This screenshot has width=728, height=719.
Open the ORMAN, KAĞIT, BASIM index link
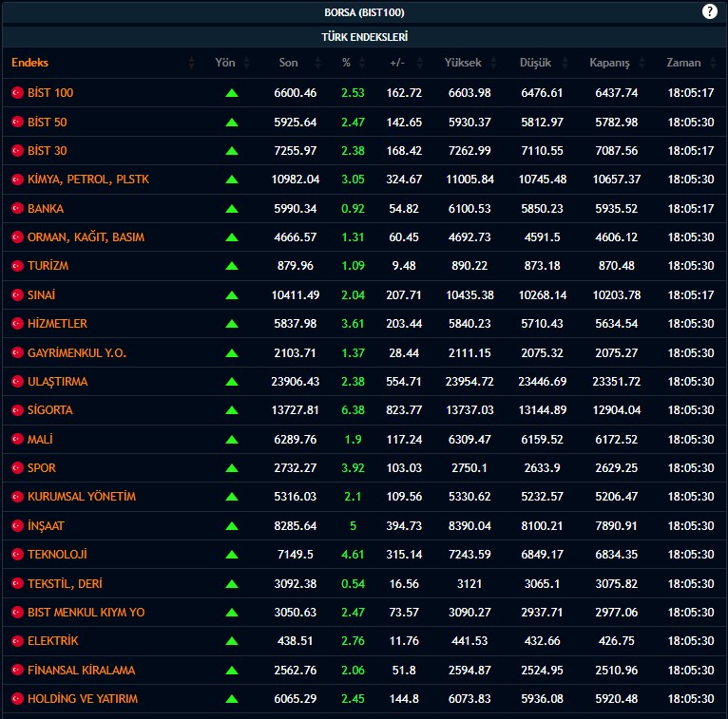click(x=86, y=237)
